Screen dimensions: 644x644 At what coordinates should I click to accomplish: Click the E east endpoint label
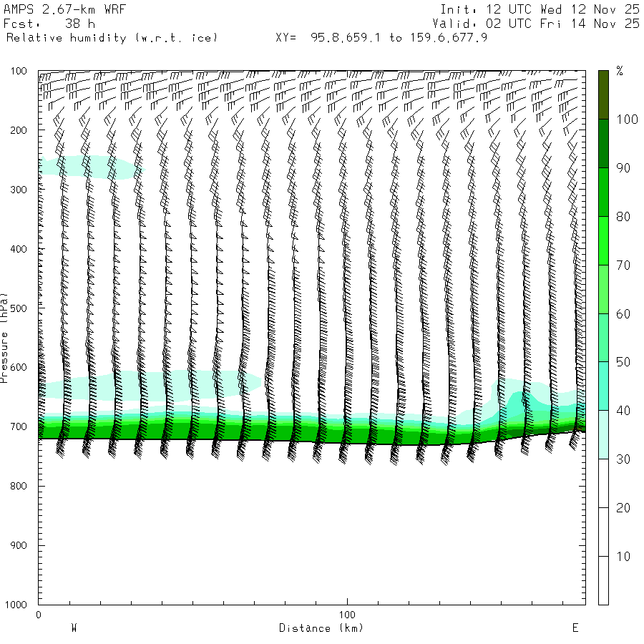[575, 628]
